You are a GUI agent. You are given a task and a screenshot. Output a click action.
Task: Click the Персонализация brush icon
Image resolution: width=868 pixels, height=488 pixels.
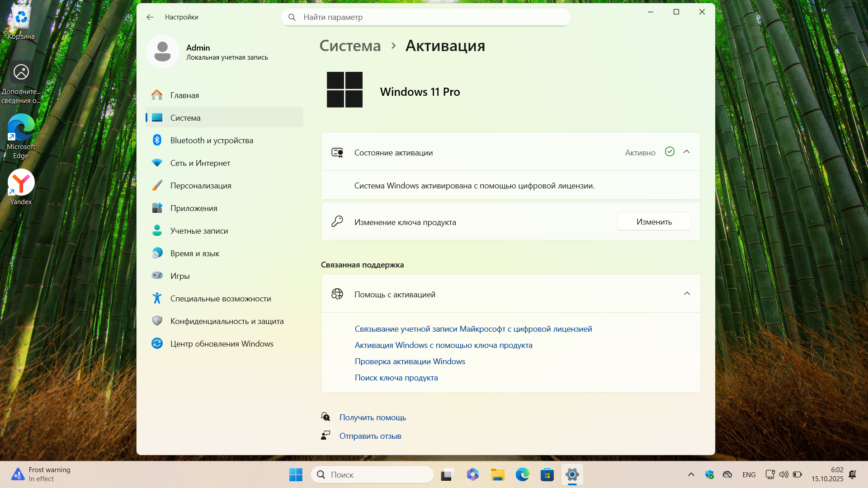coord(157,186)
